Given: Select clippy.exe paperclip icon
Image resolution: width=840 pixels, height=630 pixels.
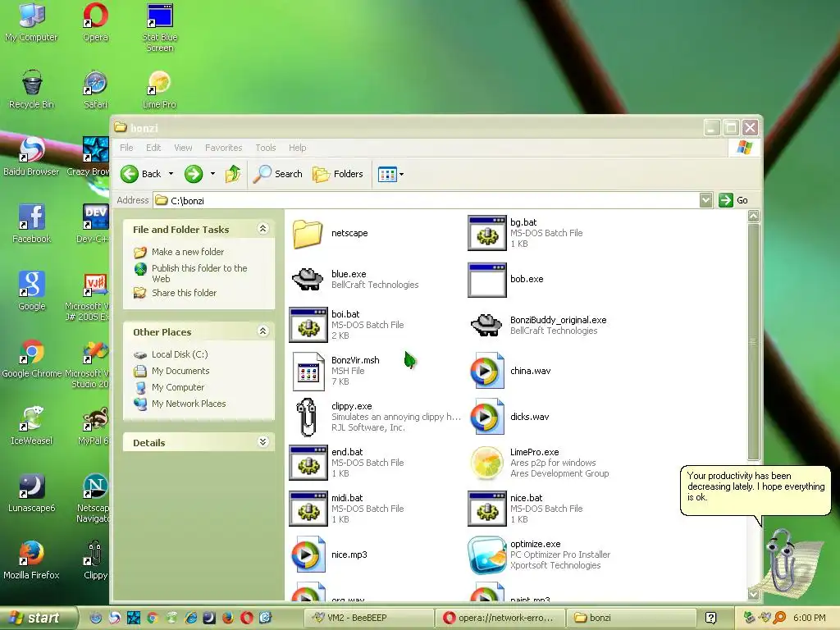Looking at the screenshot, I should [x=307, y=417].
